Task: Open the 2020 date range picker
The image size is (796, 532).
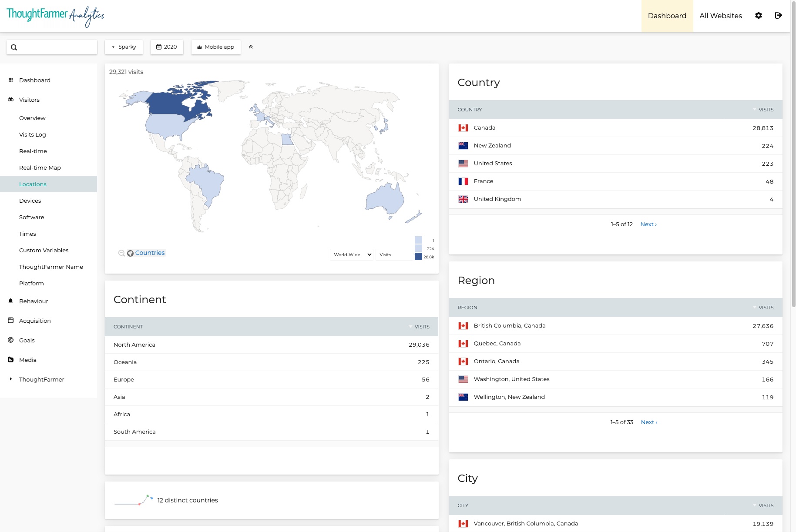Action: [x=167, y=47]
